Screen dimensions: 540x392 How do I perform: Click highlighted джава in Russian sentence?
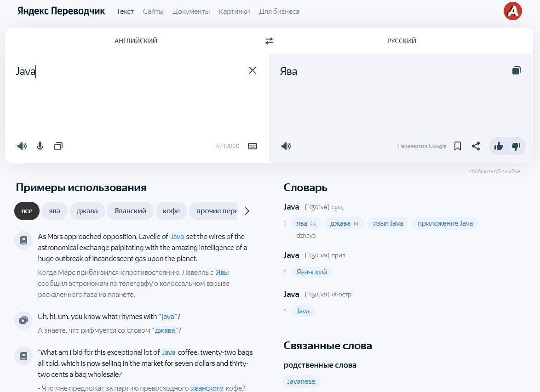click(x=165, y=330)
